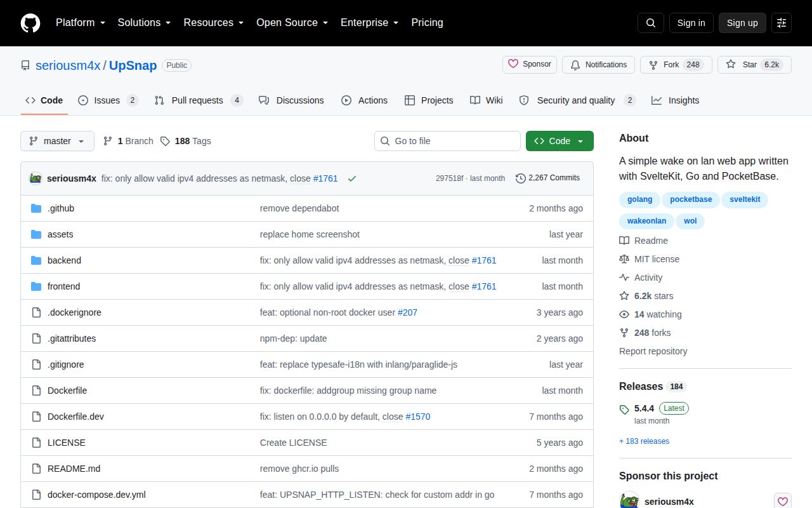Image resolution: width=812 pixels, height=508 pixels.
Task: Focus the Go to file field
Action: pyautogui.click(x=447, y=141)
